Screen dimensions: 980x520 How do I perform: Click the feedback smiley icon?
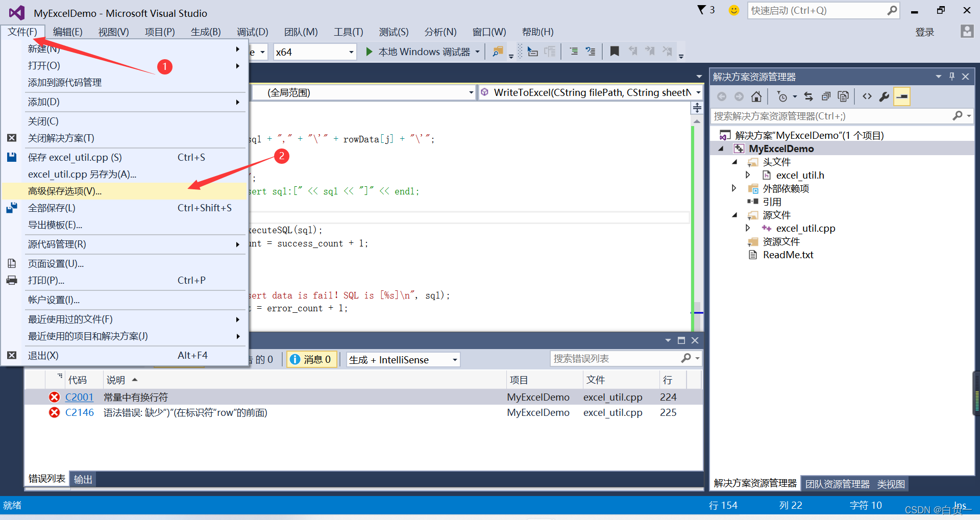click(x=733, y=10)
